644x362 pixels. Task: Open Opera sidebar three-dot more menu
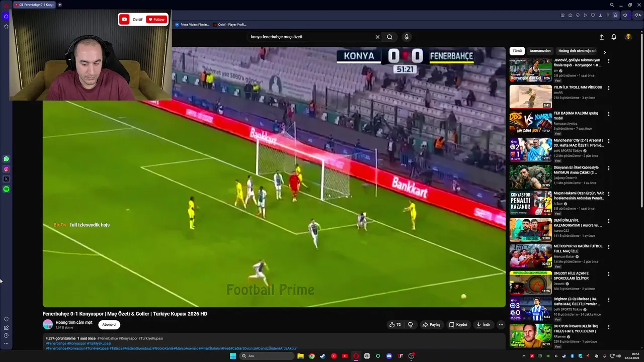pos(6,344)
